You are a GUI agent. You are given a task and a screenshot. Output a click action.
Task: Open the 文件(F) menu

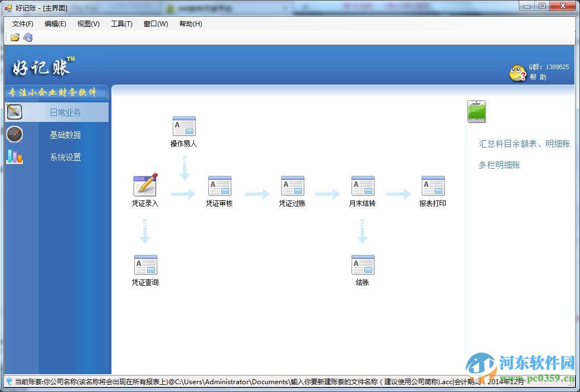[x=22, y=24]
